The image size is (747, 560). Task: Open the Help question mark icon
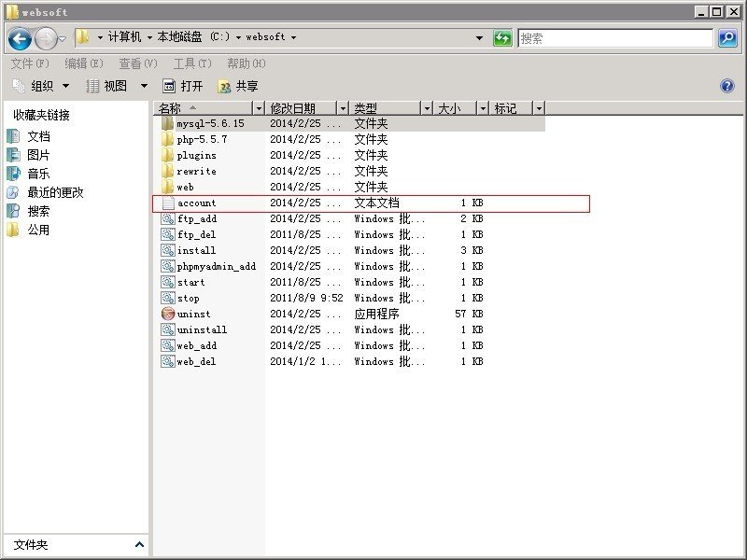point(727,86)
